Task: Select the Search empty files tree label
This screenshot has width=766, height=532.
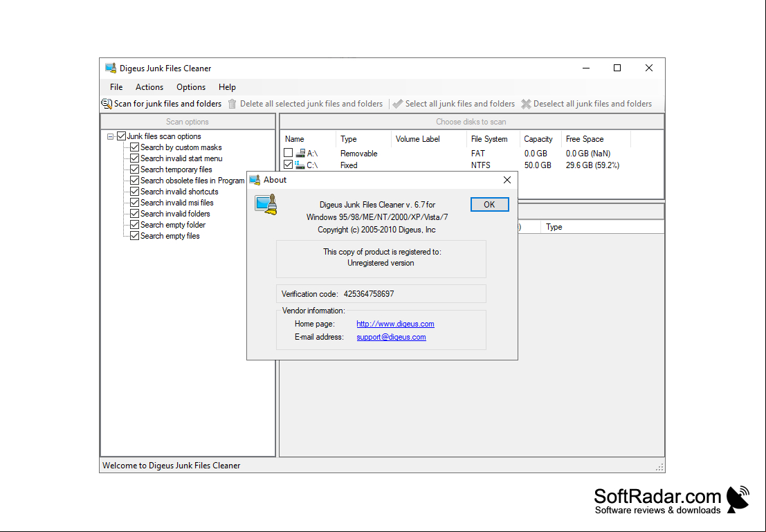Action: coord(170,236)
